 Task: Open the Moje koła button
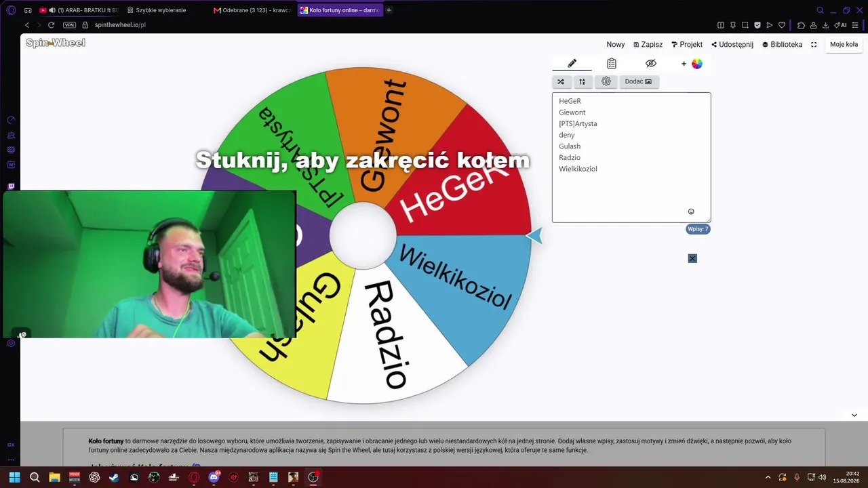coord(844,45)
